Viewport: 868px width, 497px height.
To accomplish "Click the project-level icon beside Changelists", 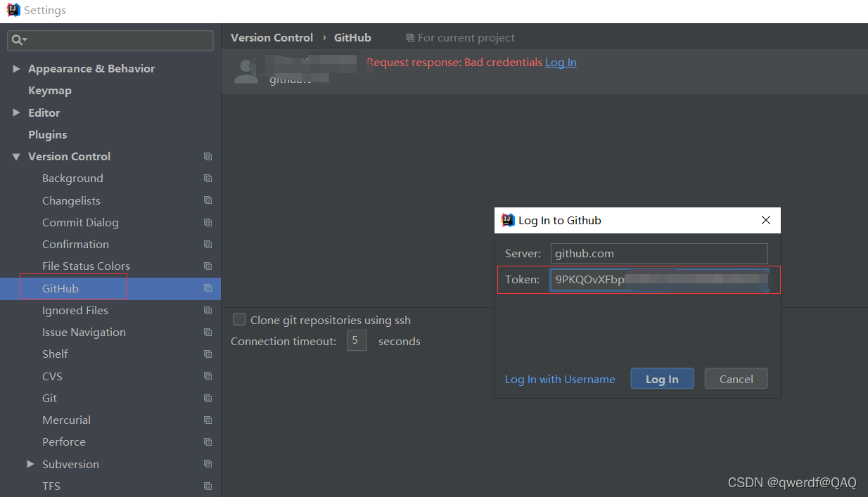I will click(208, 200).
